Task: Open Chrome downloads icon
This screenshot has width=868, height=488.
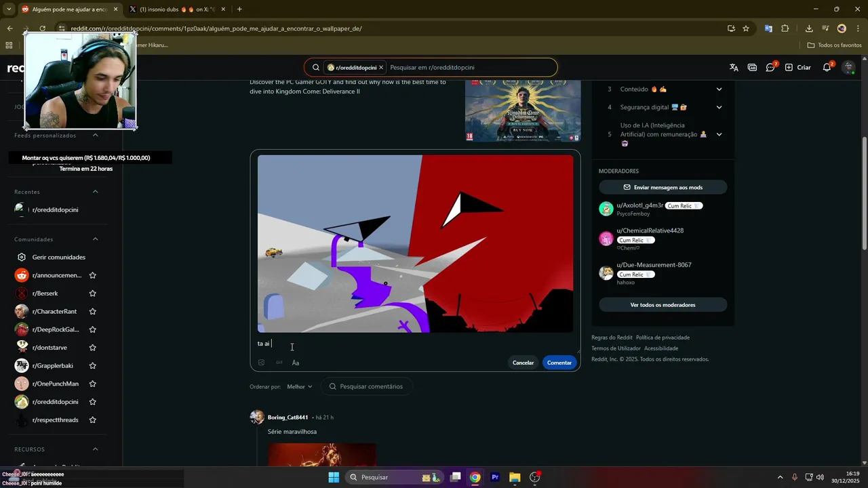Action: pos(809,28)
